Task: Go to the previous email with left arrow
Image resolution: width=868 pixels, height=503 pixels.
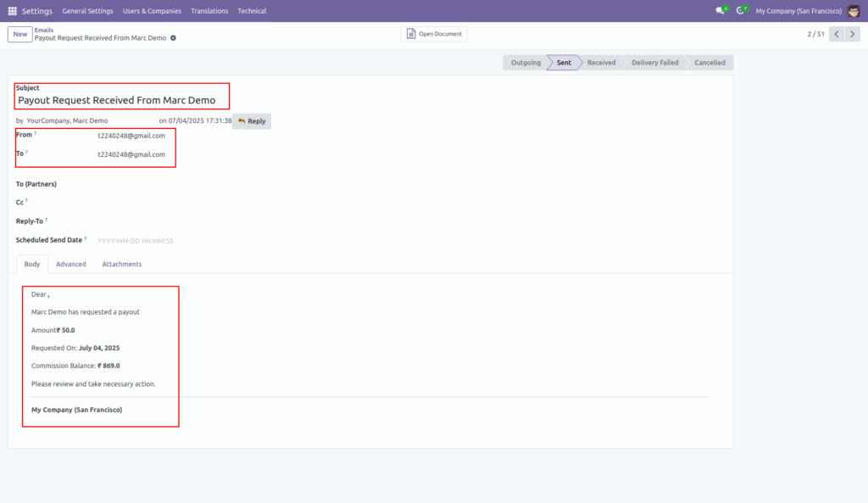Action: point(836,34)
